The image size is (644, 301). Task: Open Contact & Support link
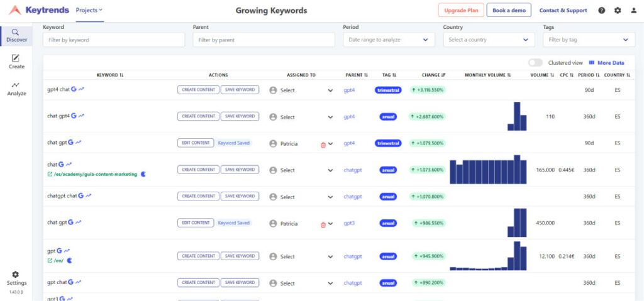pyautogui.click(x=563, y=10)
